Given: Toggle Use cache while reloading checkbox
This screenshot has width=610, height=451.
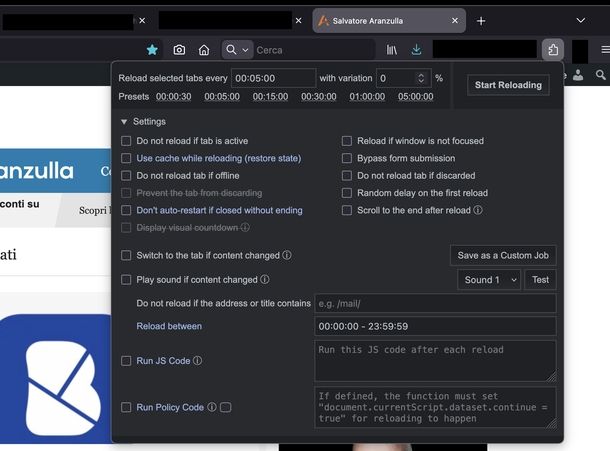Looking at the screenshot, I should point(126,158).
